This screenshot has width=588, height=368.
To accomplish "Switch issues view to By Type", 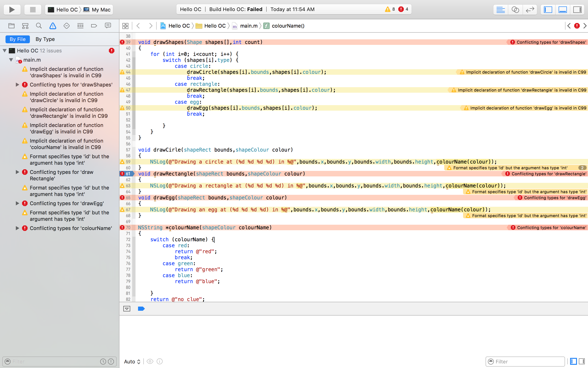I will [x=45, y=39].
